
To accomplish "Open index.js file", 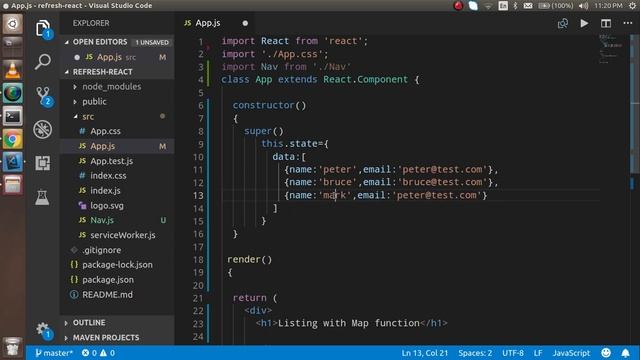I will click(x=105, y=191).
